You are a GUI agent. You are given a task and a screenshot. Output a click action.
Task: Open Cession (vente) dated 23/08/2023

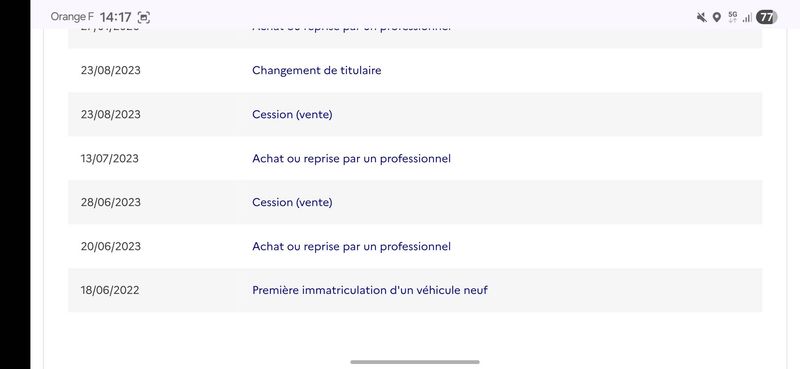pyautogui.click(x=292, y=114)
